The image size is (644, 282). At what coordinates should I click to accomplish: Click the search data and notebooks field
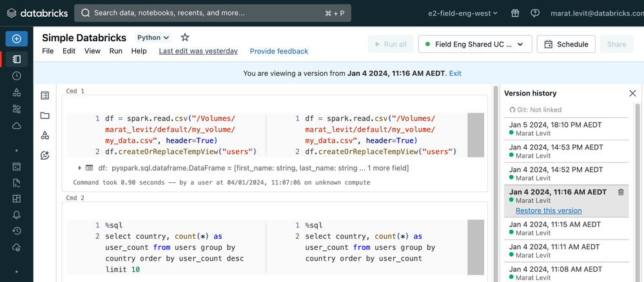(213, 13)
